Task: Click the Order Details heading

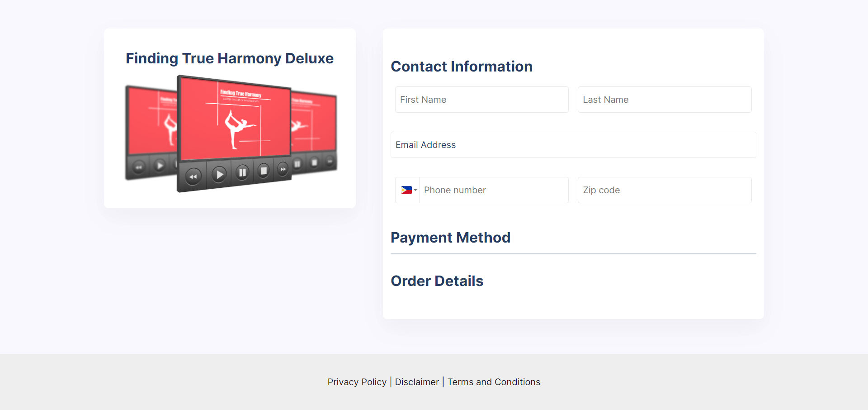Action: click(437, 281)
